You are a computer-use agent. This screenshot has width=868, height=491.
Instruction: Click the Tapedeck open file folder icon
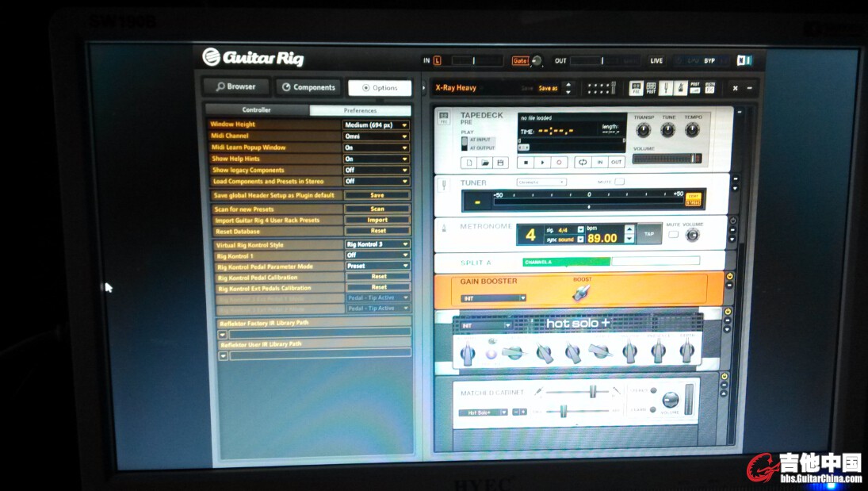[x=485, y=163]
